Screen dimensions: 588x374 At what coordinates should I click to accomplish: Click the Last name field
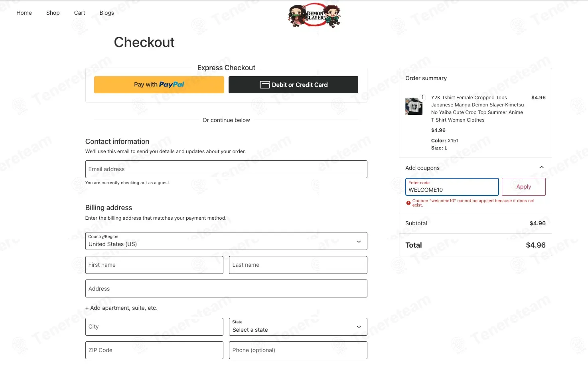(x=298, y=265)
